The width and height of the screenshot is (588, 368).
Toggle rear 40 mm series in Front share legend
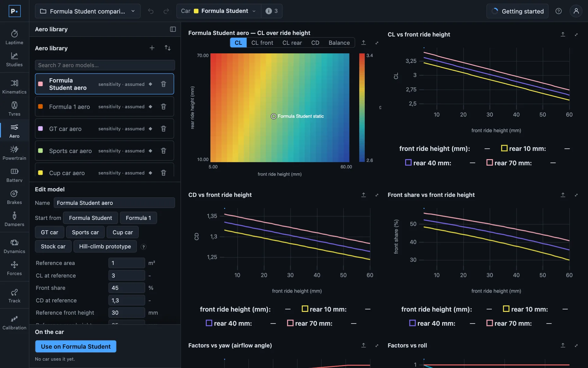[432, 323]
